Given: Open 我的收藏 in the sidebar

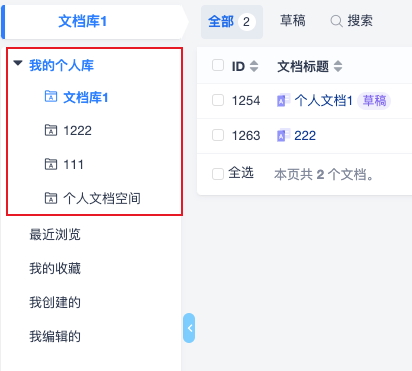Looking at the screenshot, I should tap(55, 269).
